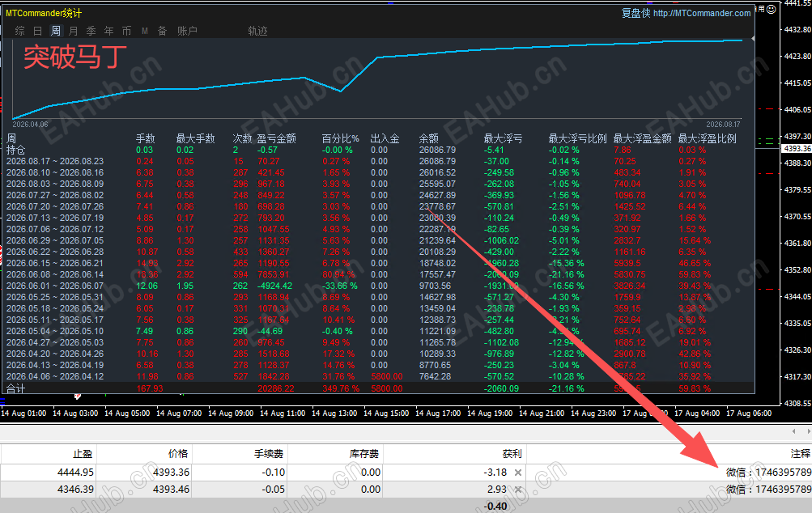The image size is (812, 513).
Task: Click the commission cell -0.10
Action: click(273, 472)
